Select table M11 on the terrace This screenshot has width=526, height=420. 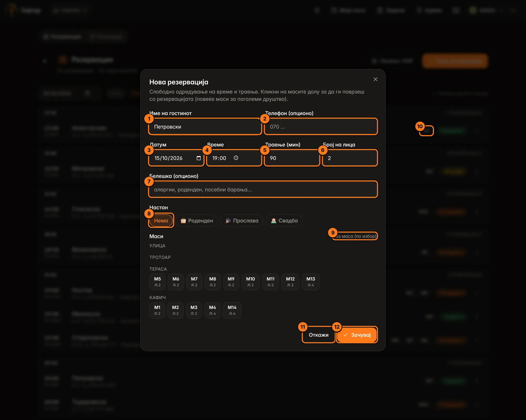[270, 282]
